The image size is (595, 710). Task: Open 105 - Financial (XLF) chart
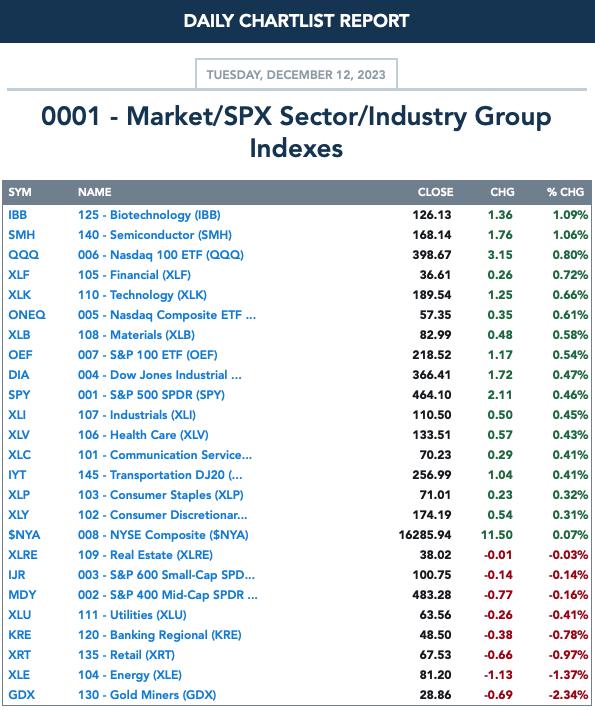coord(134,274)
